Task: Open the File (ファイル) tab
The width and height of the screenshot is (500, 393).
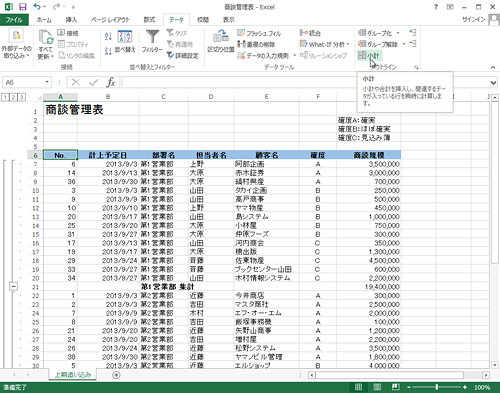Action: (x=14, y=20)
